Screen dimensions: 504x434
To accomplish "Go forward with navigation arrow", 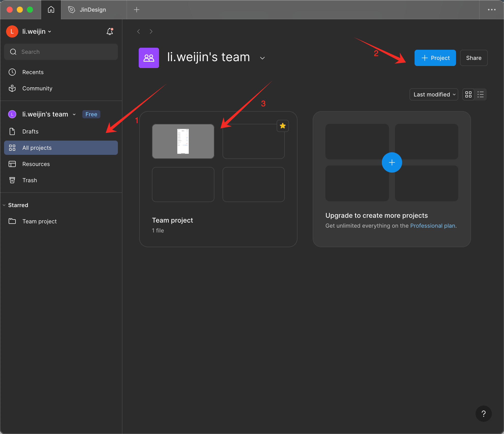I will (x=151, y=31).
